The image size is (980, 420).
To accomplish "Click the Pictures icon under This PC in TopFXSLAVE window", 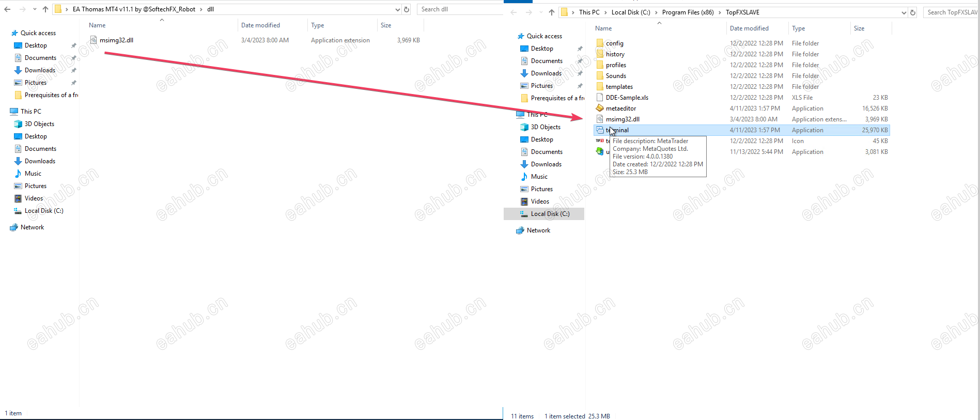I will click(x=524, y=189).
